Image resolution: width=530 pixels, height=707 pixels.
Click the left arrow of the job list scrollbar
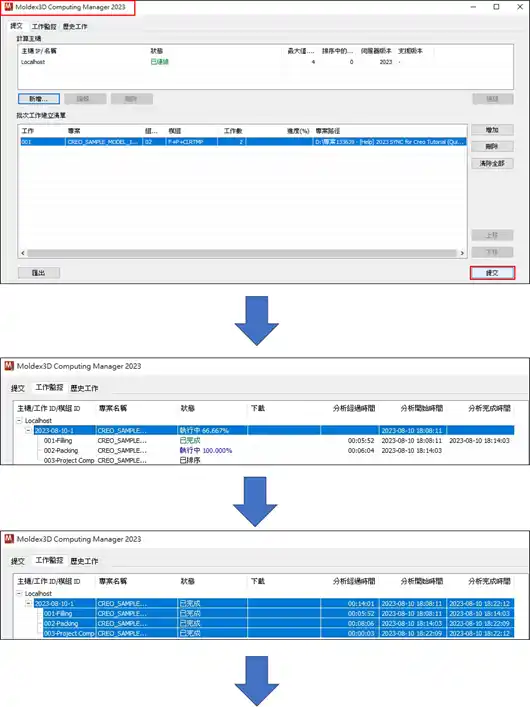(23, 253)
